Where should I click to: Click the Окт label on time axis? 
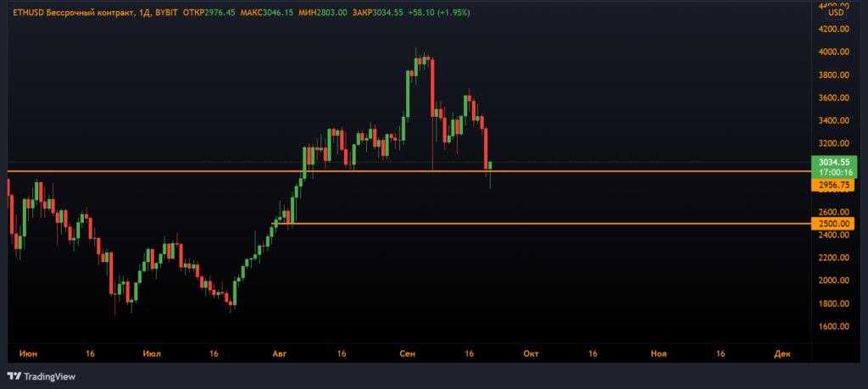[x=531, y=352]
